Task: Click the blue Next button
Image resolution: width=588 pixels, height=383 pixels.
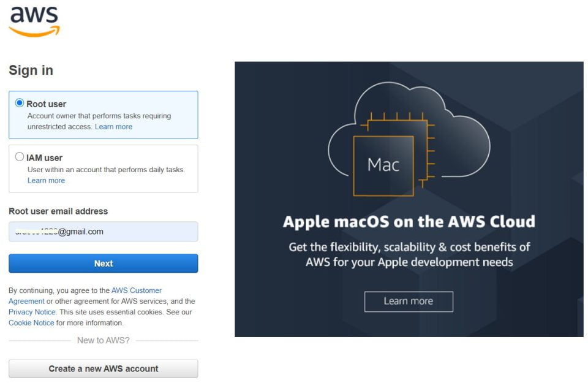Action: point(104,264)
